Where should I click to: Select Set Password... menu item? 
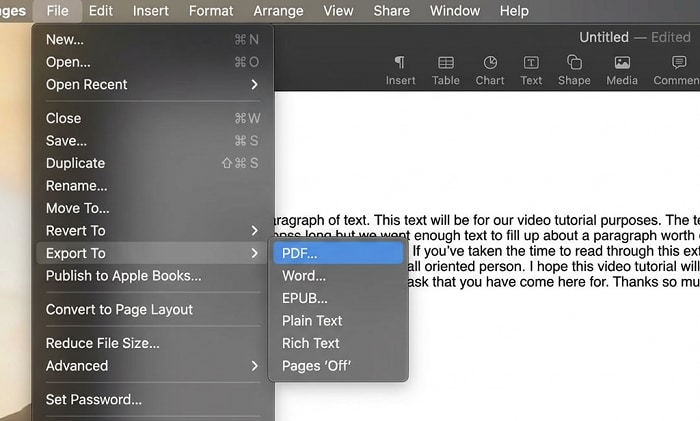(152, 399)
